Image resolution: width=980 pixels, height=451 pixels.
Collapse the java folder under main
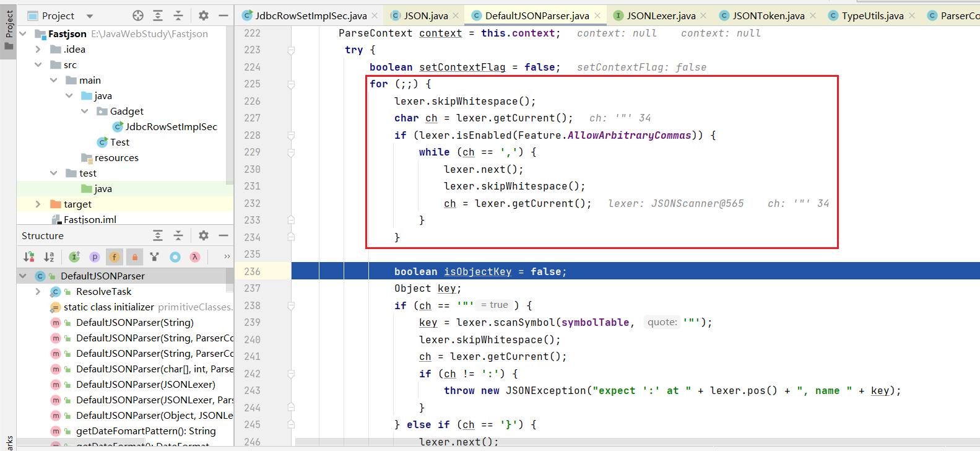point(69,95)
